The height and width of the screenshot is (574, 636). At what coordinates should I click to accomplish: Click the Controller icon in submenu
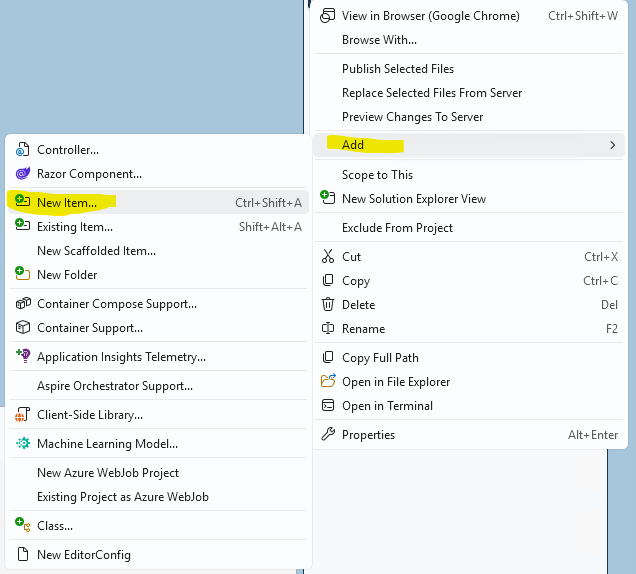22,150
